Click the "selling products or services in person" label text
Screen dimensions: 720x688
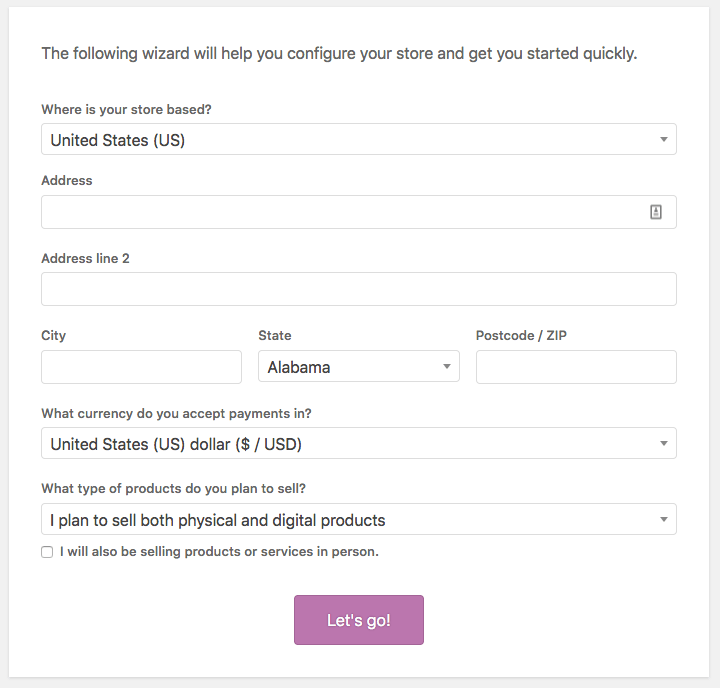click(219, 551)
